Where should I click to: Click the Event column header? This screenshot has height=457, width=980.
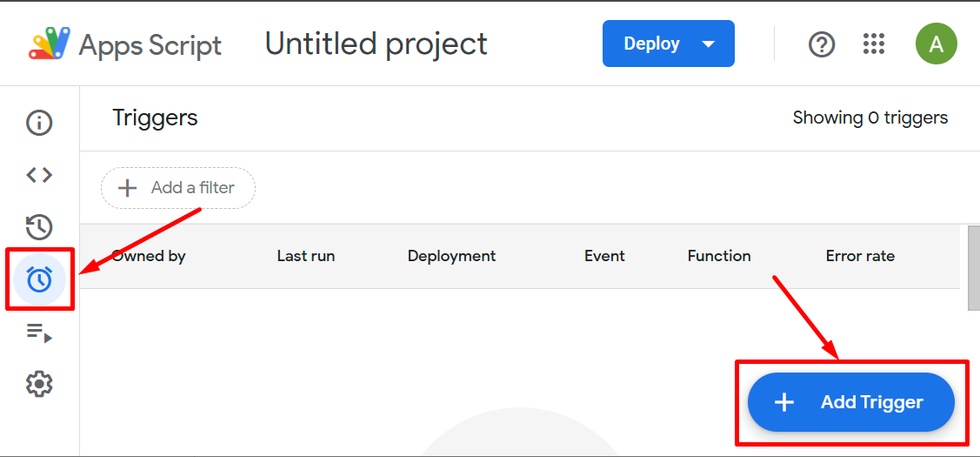click(604, 256)
